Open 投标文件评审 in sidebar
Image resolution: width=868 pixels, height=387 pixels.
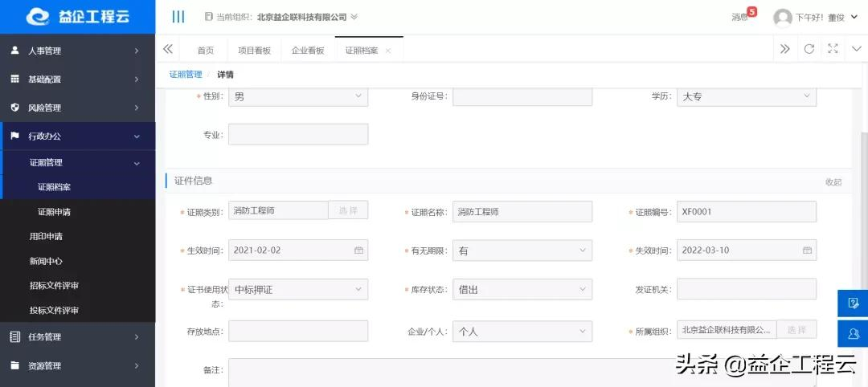[77, 310]
